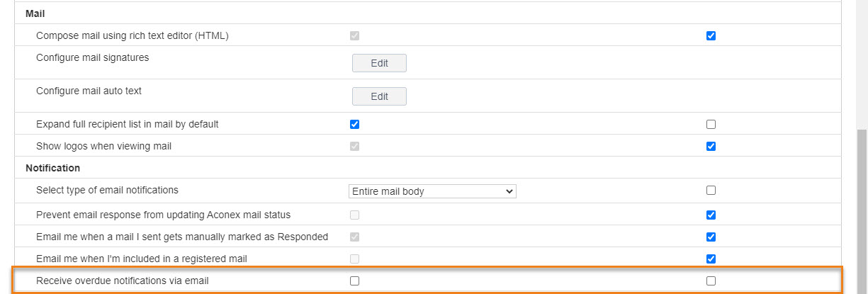Click disabled rich text editor checkbox
Image resolution: width=868 pixels, height=294 pixels.
point(355,35)
